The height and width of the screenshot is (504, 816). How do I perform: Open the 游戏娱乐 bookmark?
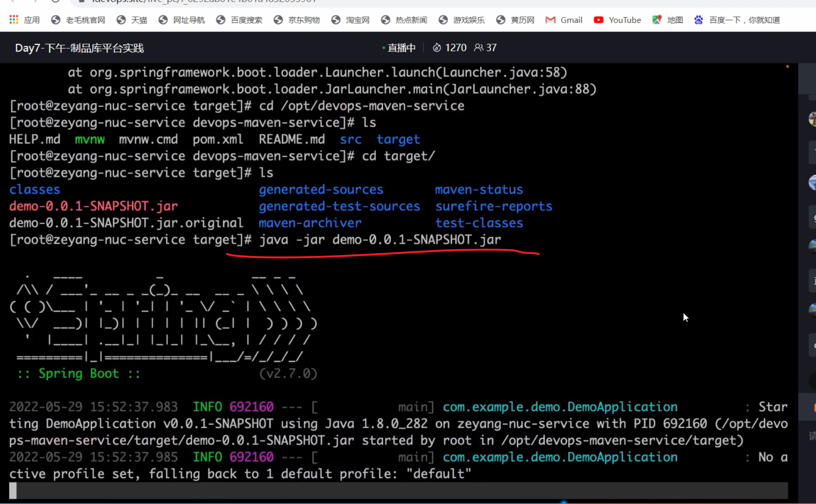pos(461,20)
